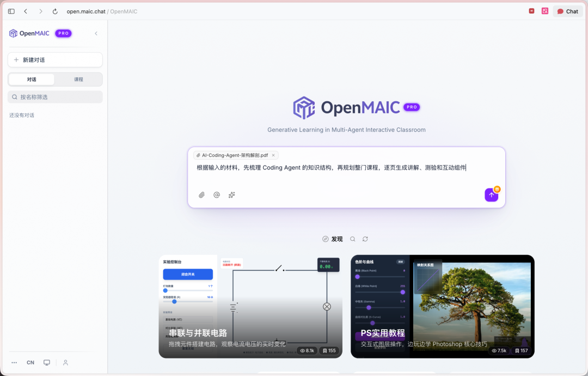Adjust the 变阻器阻值 slider in circuit card
This screenshot has height=376, width=588.
click(x=188, y=301)
